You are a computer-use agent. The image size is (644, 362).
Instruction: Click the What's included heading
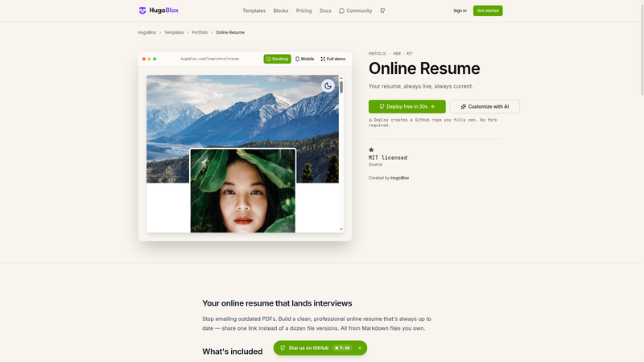(x=232, y=352)
